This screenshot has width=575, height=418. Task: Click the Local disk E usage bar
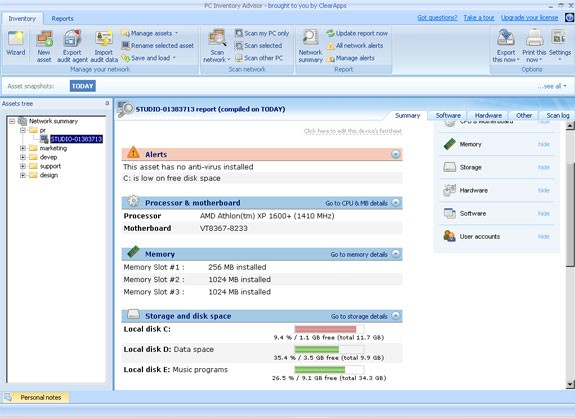tap(329, 369)
